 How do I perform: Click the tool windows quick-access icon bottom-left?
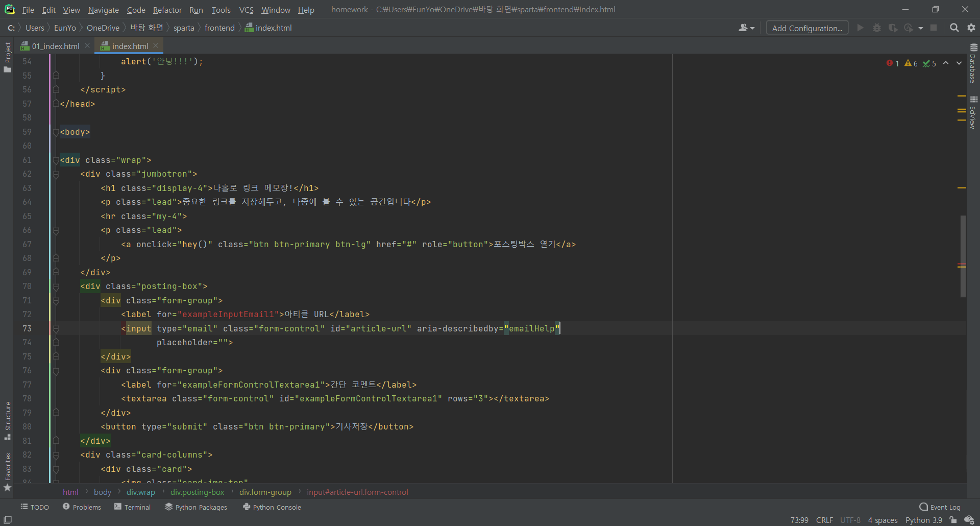tap(8, 520)
